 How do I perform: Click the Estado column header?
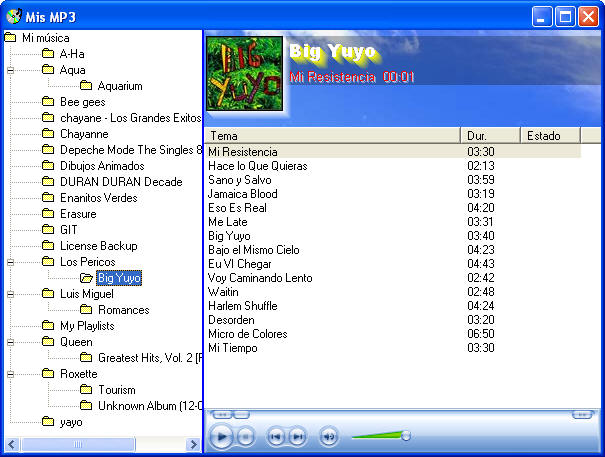551,135
